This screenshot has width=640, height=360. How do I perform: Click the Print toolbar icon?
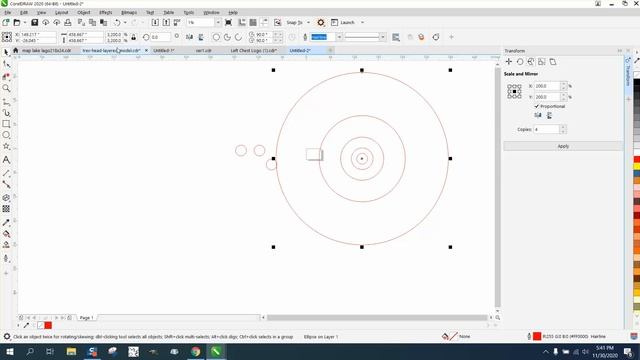coord(68,22)
